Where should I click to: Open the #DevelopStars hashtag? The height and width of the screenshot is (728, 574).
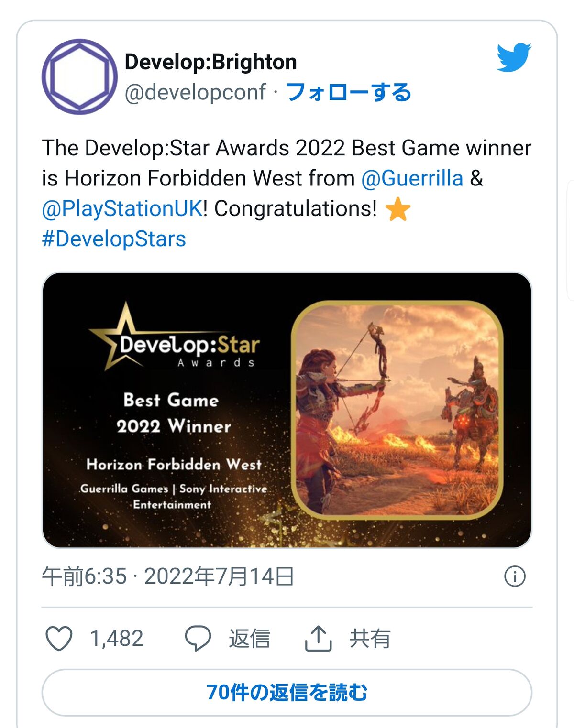click(114, 239)
